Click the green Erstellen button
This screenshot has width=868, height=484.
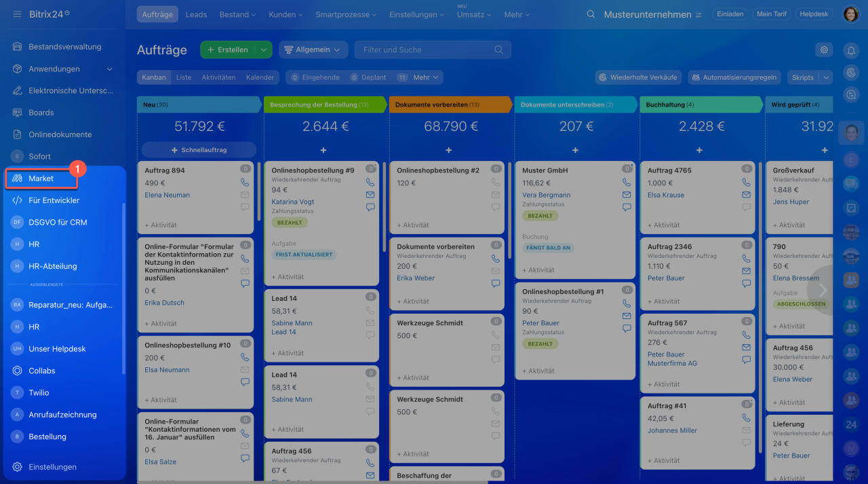228,50
